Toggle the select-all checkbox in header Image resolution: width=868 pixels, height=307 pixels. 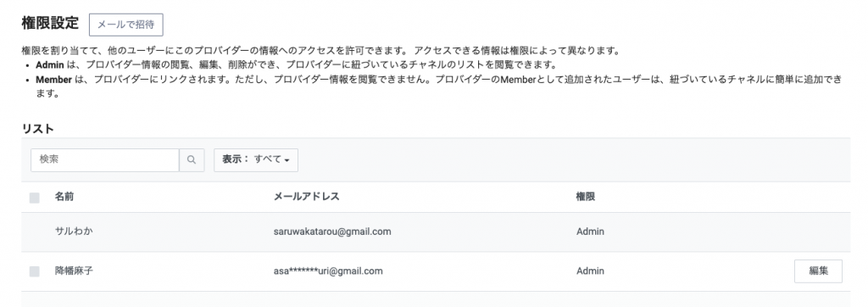(x=34, y=198)
